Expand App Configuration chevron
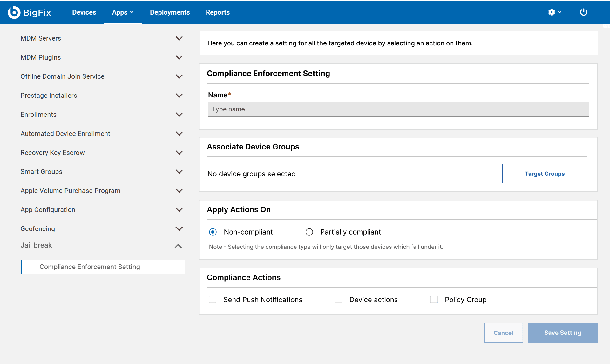 coord(179,210)
